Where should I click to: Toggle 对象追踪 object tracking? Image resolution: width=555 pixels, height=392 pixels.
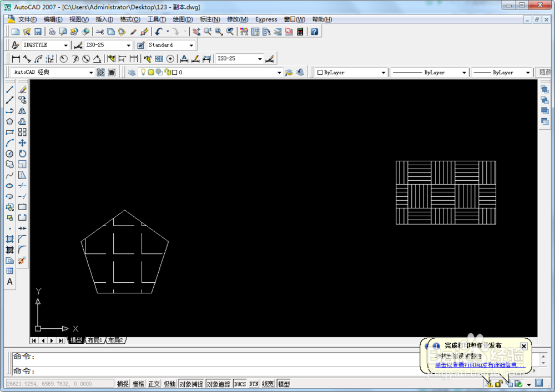[x=218, y=384]
